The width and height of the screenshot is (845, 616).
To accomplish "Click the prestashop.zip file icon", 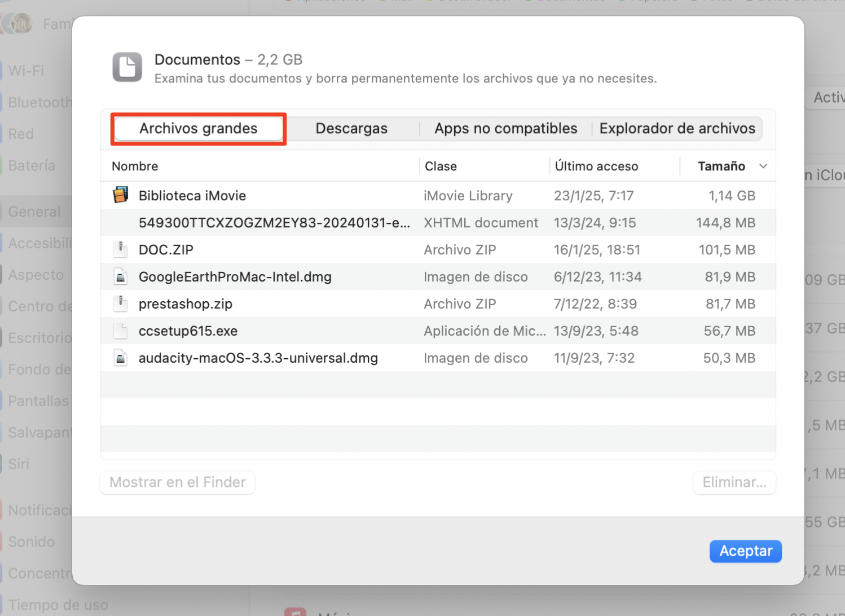I will pos(120,304).
